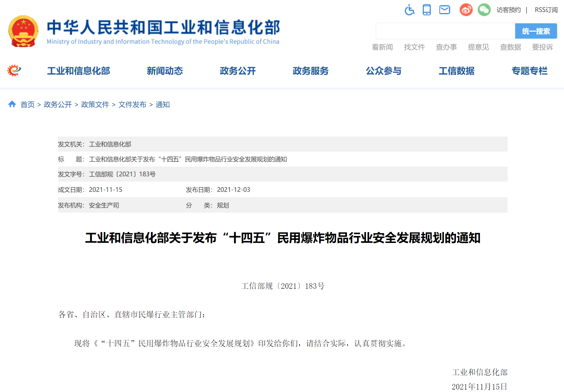Go to 首页 in breadcrumb
The width and height of the screenshot is (564, 392).
click(x=27, y=104)
